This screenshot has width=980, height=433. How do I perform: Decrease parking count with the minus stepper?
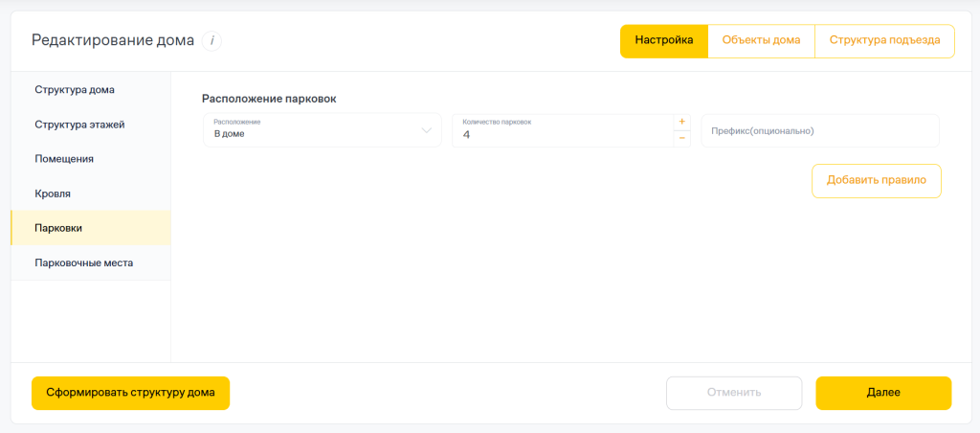tap(681, 138)
